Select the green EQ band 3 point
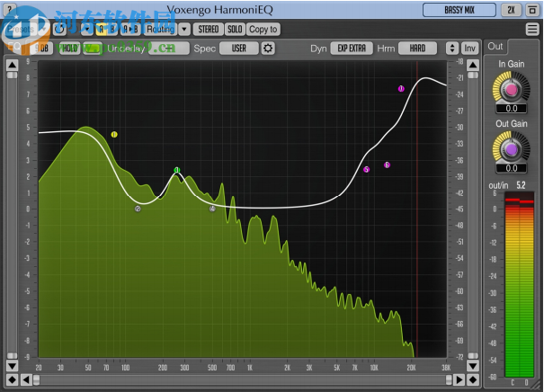This screenshot has width=544, height=392. click(177, 170)
